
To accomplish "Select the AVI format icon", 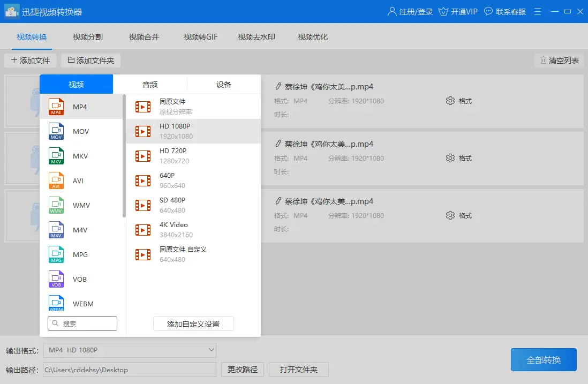I will click(56, 180).
